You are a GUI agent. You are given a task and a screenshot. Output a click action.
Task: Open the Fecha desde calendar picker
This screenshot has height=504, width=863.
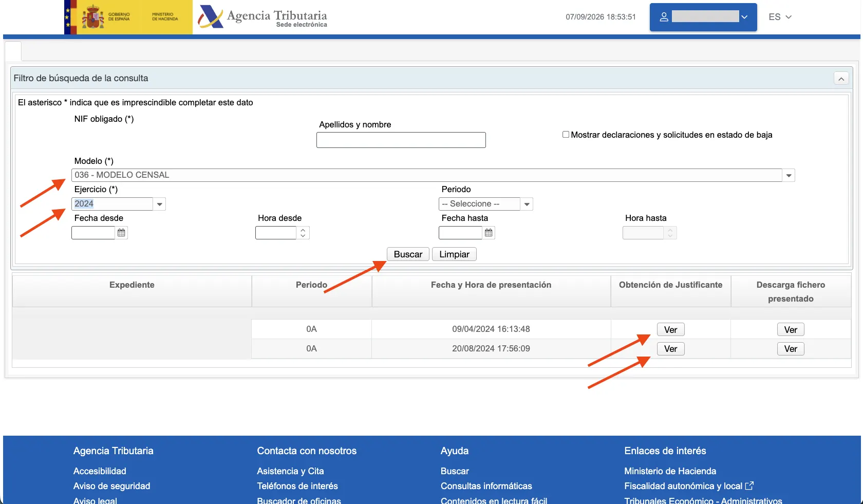(x=121, y=233)
